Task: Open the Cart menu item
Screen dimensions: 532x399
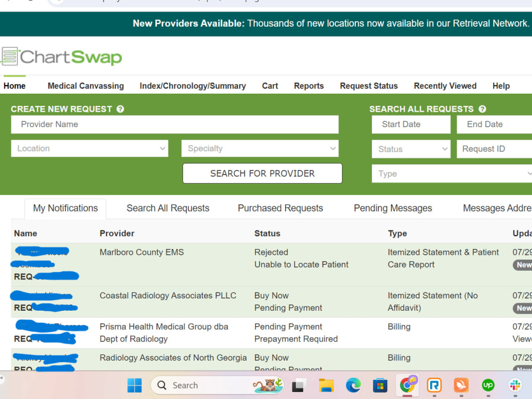Action: click(270, 86)
